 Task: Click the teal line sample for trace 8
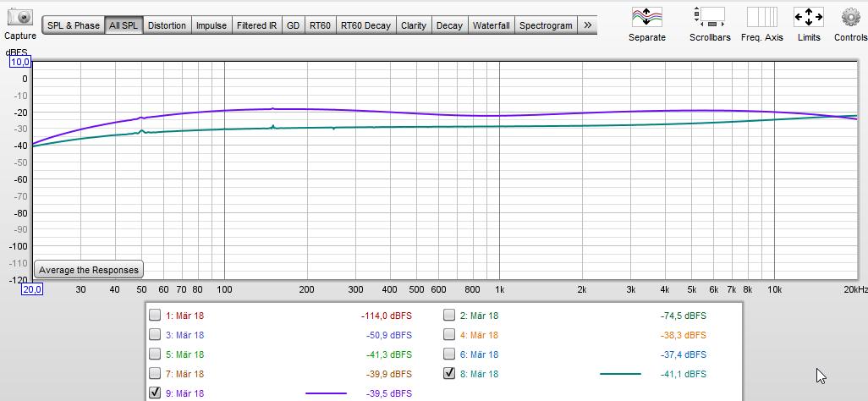click(620, 374)
